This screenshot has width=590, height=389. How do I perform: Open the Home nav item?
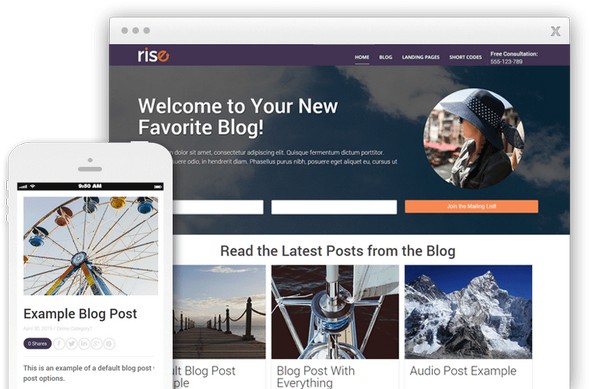(362, 57)
